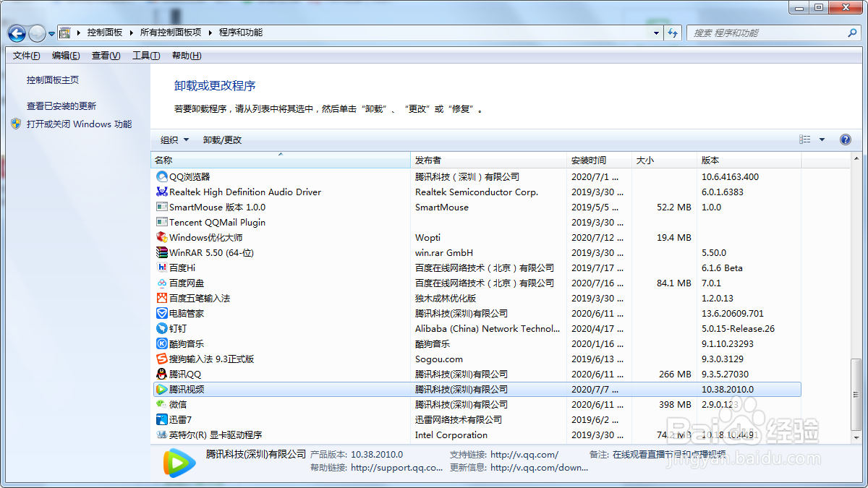Open the 组织 dropdown menu
The width and height of the screenshot is (868, 488).
pyautogui.click(x=174, y=140)
